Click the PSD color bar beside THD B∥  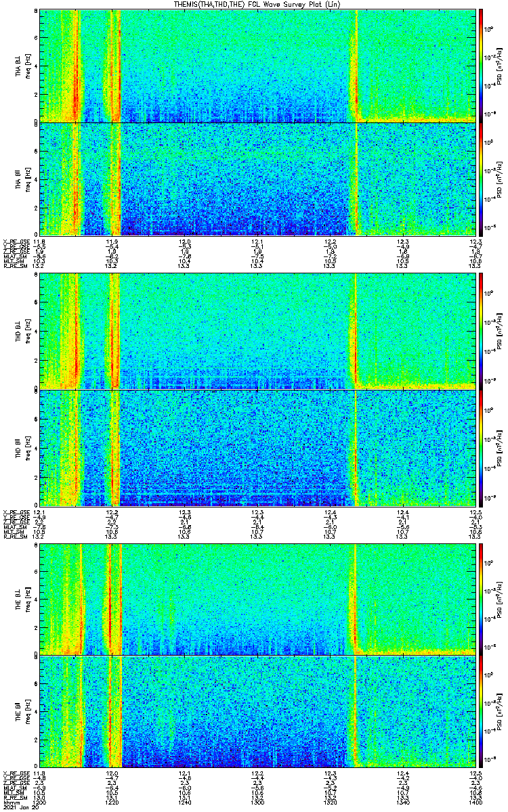pos(481,448)
